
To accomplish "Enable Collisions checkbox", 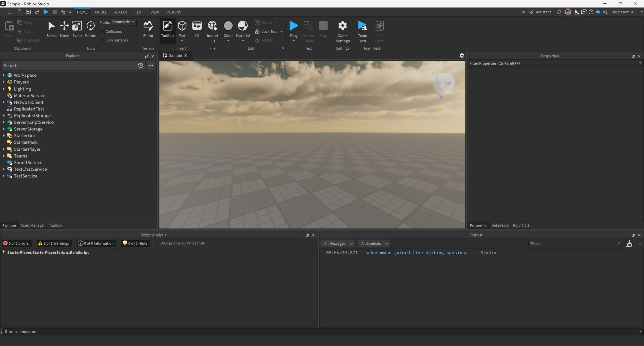I will tap(102, 31).
